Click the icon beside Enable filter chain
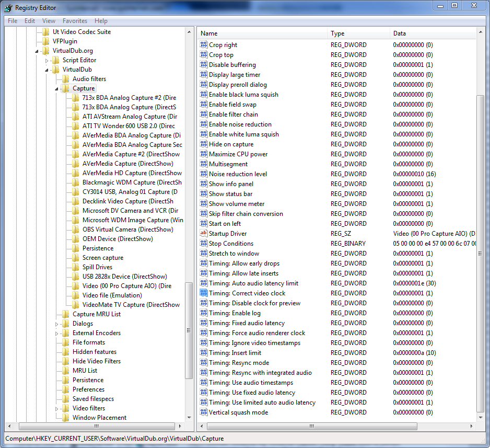The width and height of the screenshot is (490, 448). pyautogui.click(x=203, y=114)
